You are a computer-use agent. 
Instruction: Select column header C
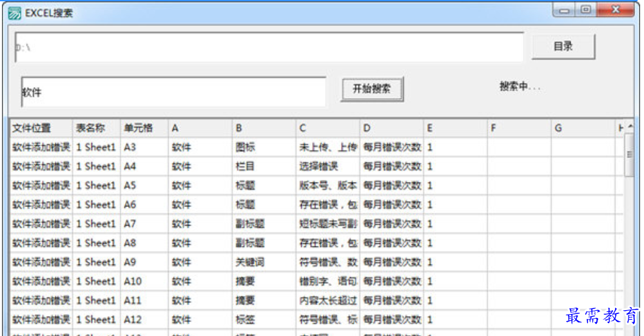click(327, 128)
